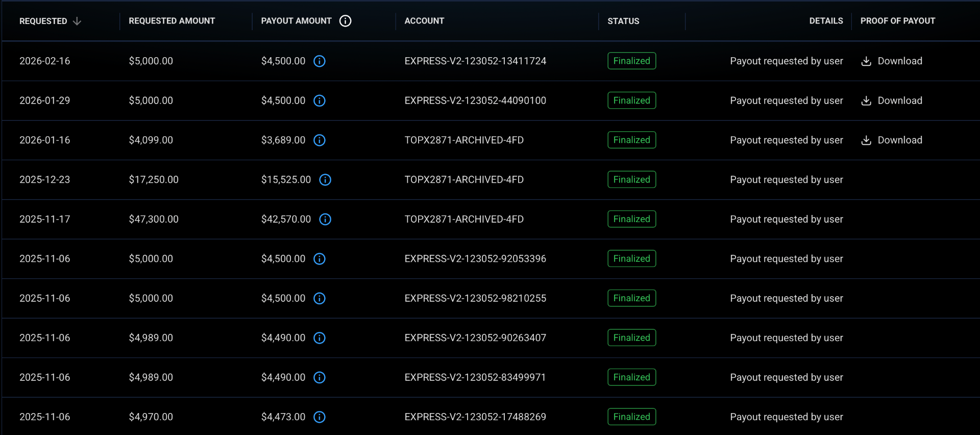Show payout info for $3,689.00 payout
Viewport: 980px width, 435px height.
pyautogui.click(x=320, y=140)
